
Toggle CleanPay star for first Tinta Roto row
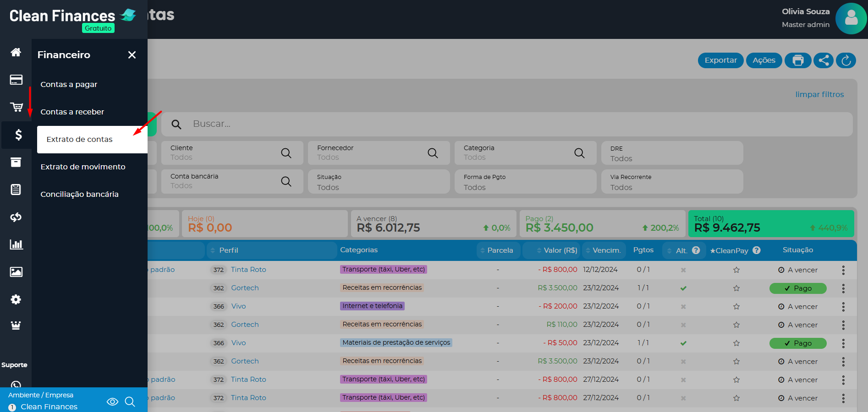click(736, 270)
